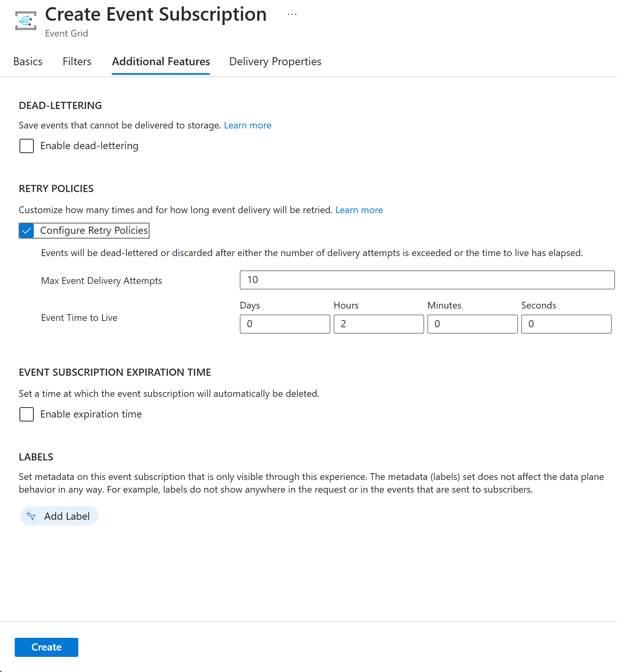Click the Event Grid subscription icon
This screenshot has height=672, width=617.
[26, 21]
